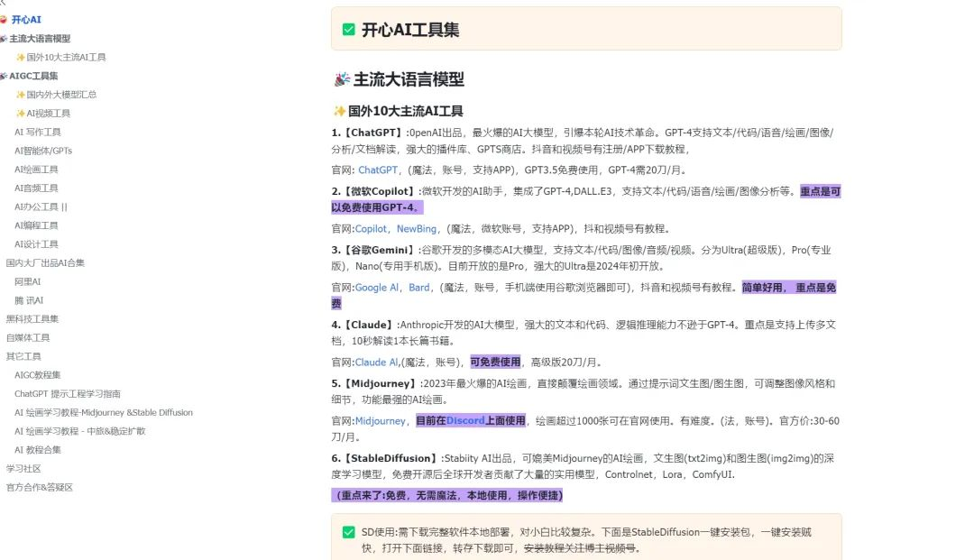
Task: Click the party icon before AIGC工具集 in outline
Action: tap(4, 76)
